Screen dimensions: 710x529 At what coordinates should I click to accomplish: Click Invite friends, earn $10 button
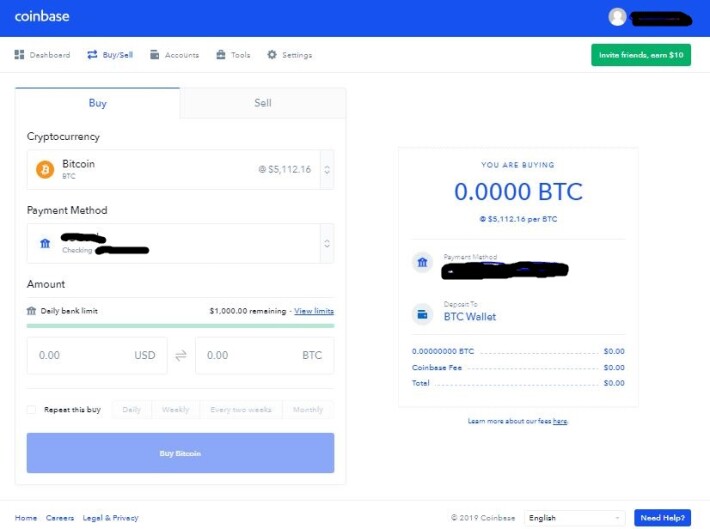(641, 55)
